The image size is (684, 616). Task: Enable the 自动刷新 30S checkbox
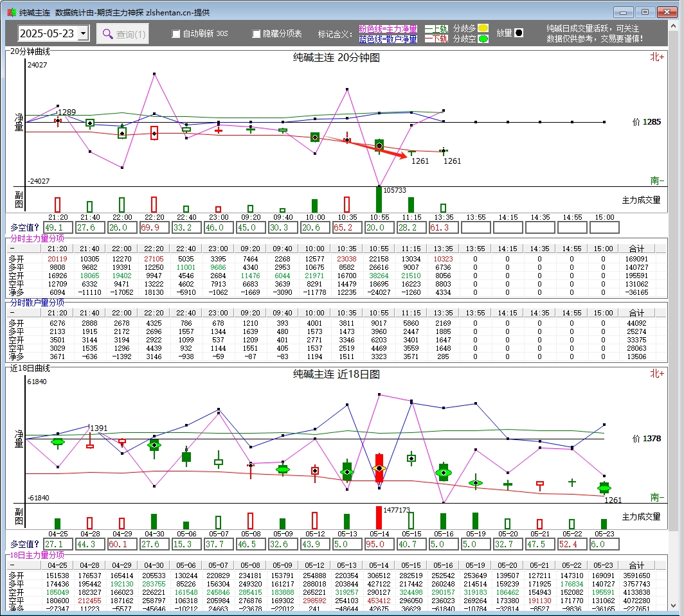(x=176, y=33)
